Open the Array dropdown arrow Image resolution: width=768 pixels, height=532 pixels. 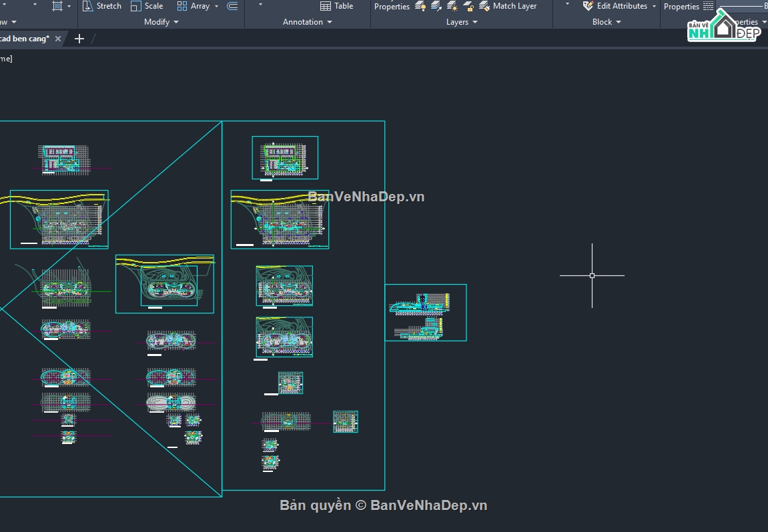[216, 6]
